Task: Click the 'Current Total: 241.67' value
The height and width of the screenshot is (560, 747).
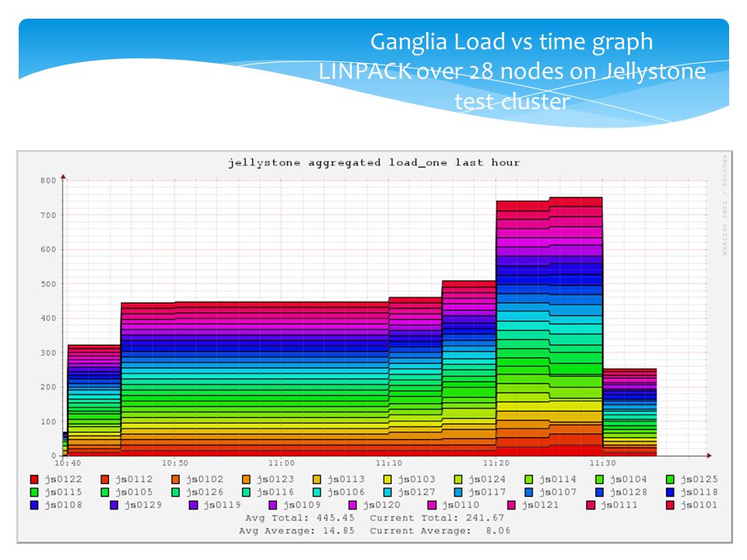Action: [x=437, y=518]
